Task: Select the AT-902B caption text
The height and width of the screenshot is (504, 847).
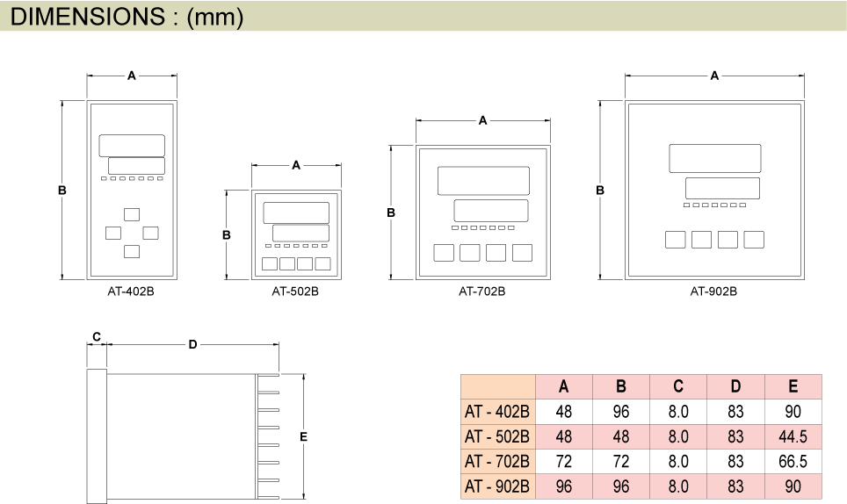Action: [713, 292]
